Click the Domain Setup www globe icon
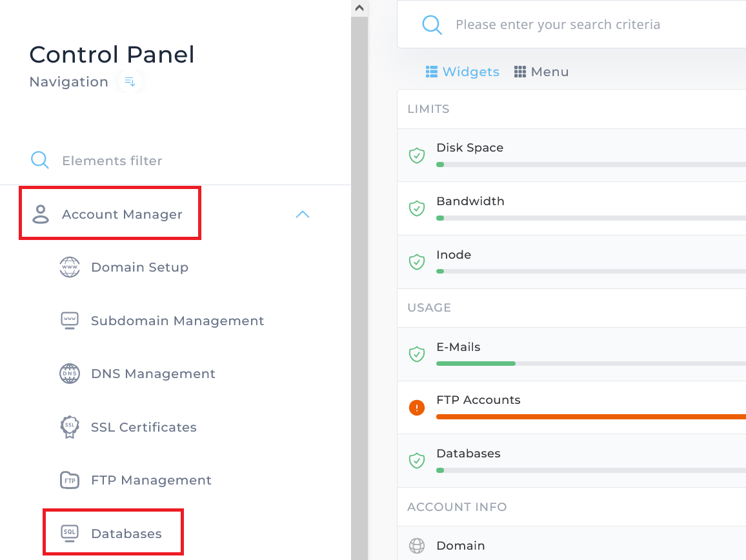Image resolution: width=746 pixels, height=560 pixels. click(70, 267)
